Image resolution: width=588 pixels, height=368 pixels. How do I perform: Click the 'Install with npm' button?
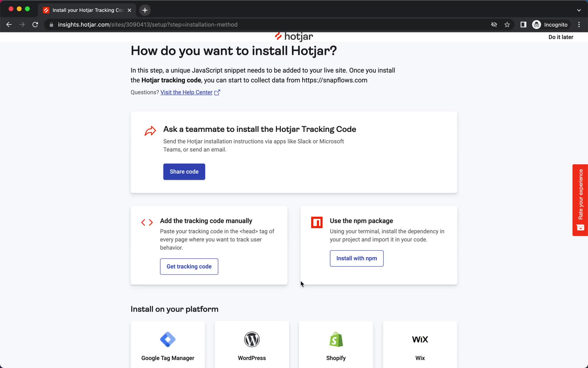[356, 258]
